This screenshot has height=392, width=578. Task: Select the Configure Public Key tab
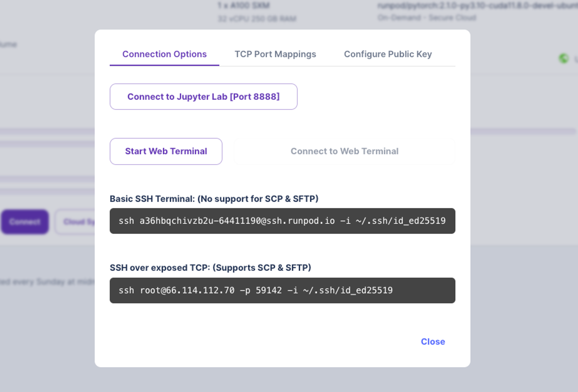tap(388, 54)
